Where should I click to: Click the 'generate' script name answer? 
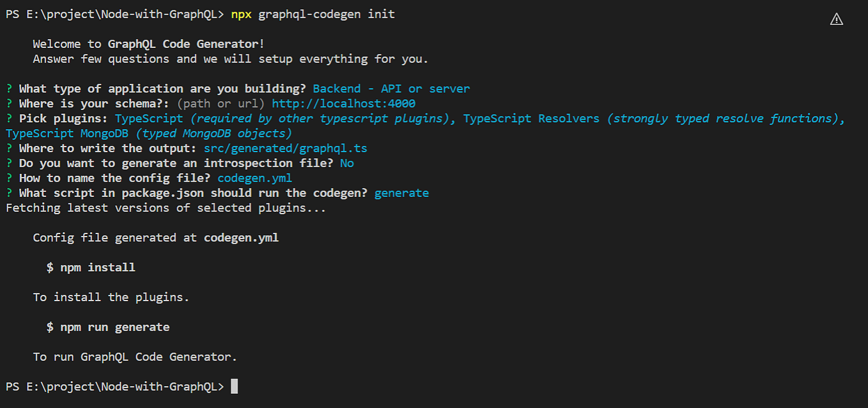(x=401, y=193)
